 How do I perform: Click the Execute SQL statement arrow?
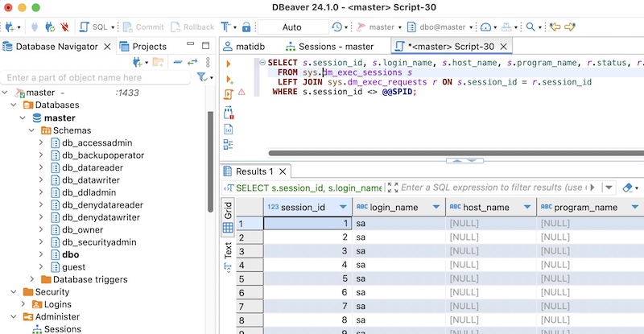click(x=229, y=64)
